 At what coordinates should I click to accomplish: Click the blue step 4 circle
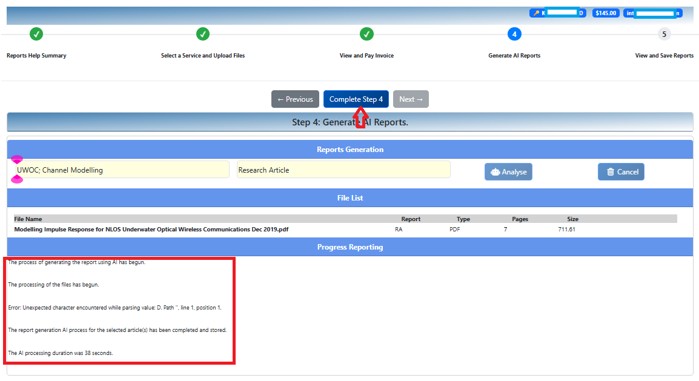514,34
